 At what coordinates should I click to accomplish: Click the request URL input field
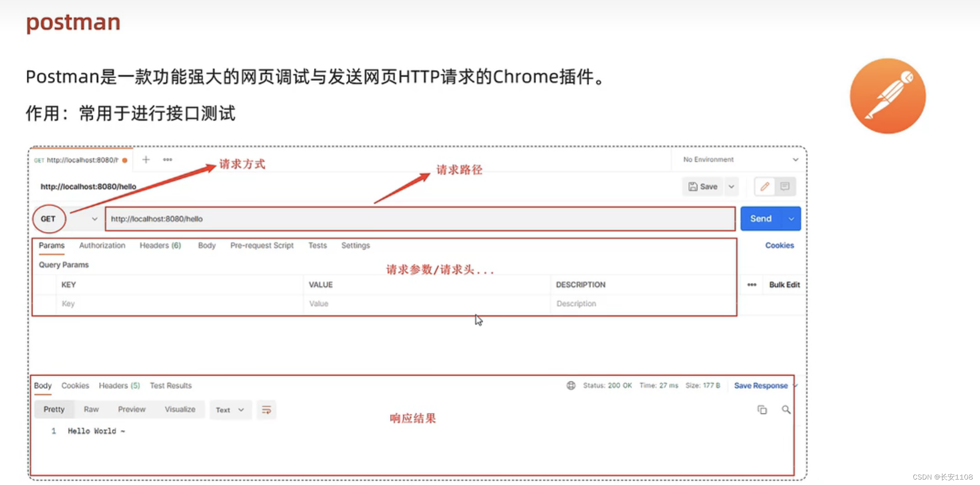click(420, 219)
